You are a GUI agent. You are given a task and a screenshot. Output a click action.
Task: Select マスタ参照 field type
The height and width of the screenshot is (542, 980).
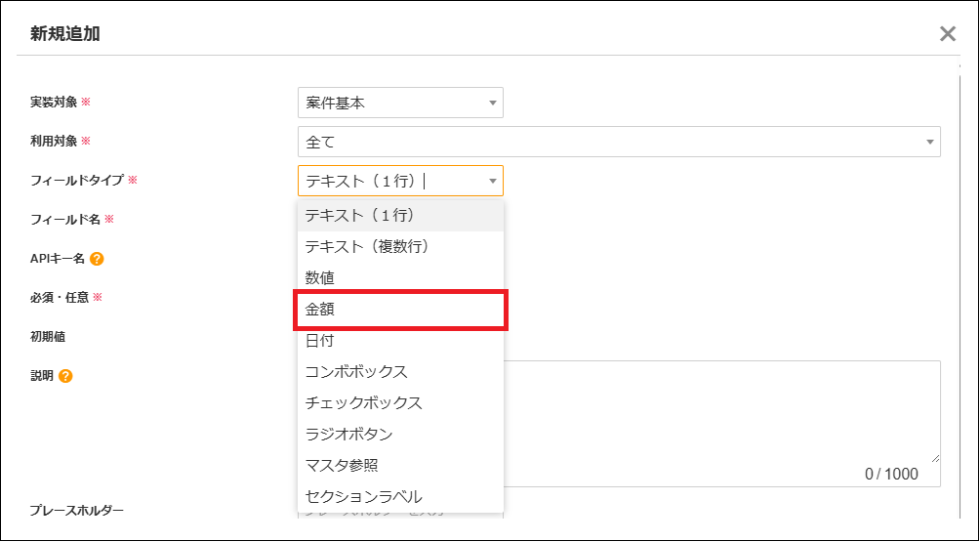click(400, 465)
